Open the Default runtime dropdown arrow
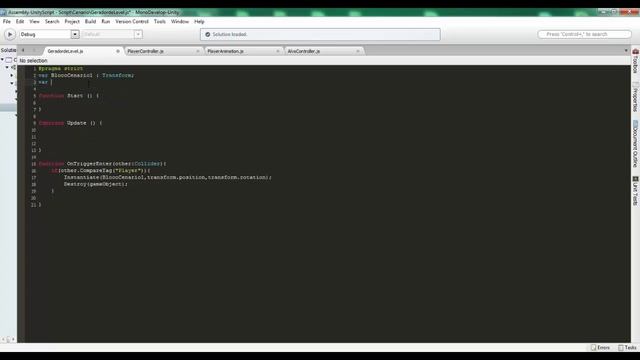640x360 pixels. [x=138, y=34]
